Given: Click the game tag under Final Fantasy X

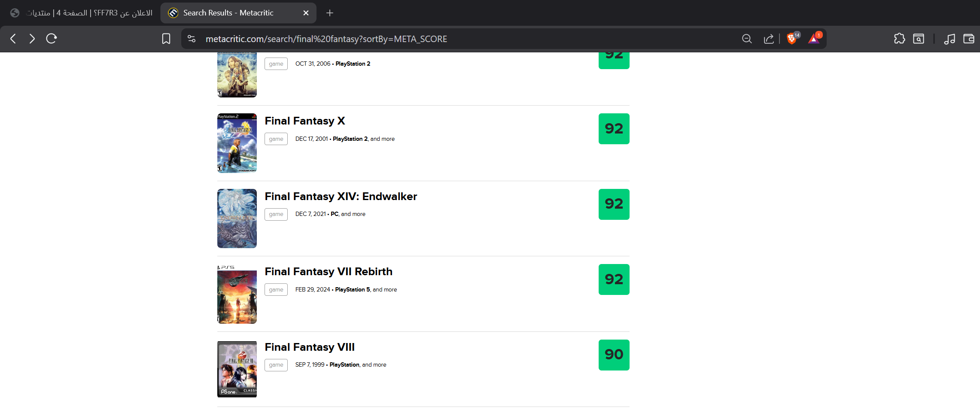Looking at the screenshot, I should click(x=276, y=139).
